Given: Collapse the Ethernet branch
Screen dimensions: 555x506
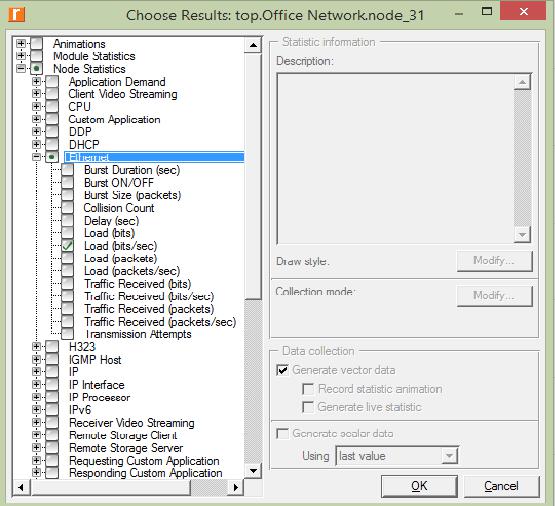Looking at the screenshot, I should [36, 156].
